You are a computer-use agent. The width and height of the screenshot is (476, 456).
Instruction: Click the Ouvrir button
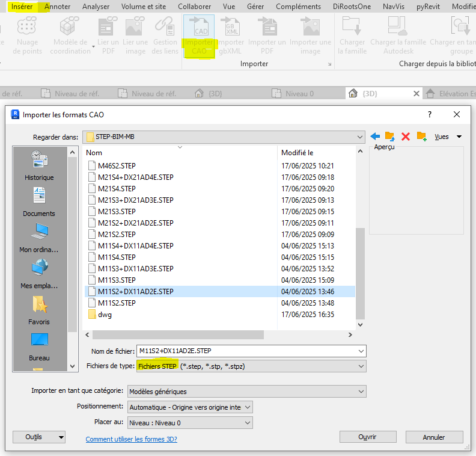tap(367, 437)
